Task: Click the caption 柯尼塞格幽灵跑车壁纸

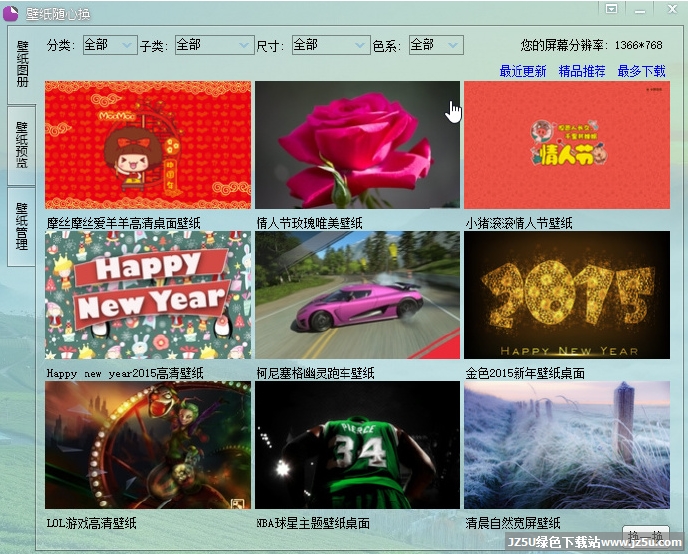Action: (315, 373)
